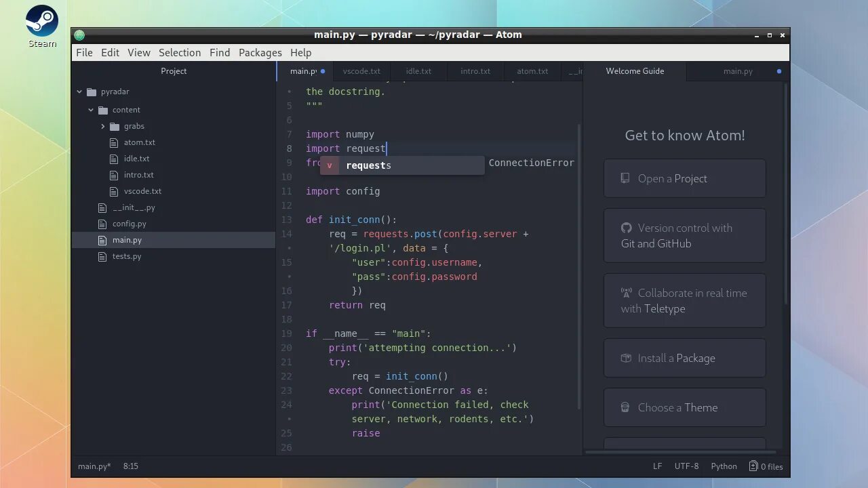
Task: Click modified dot on main.py editor tab
Action: coord(323,71)
